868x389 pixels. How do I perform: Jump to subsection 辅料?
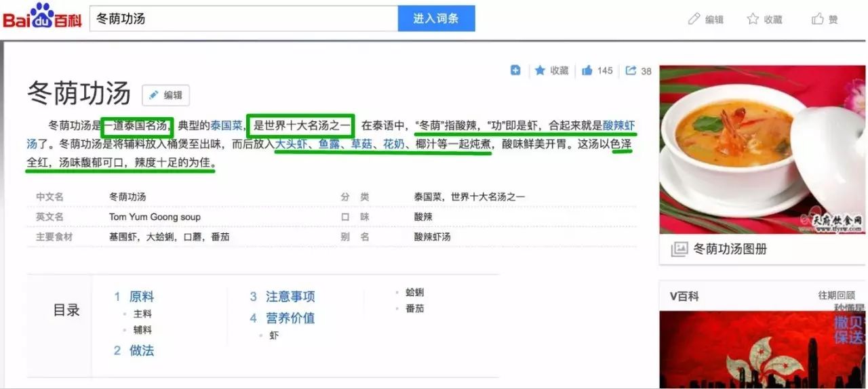(x=142, y=330)
